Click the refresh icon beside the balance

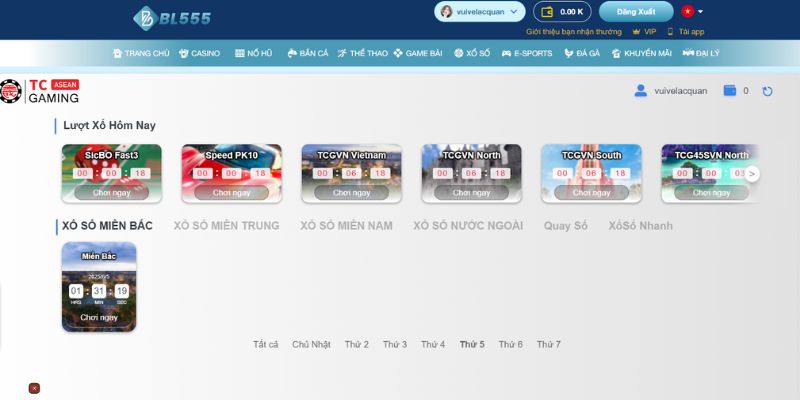[x=767, y=91]
